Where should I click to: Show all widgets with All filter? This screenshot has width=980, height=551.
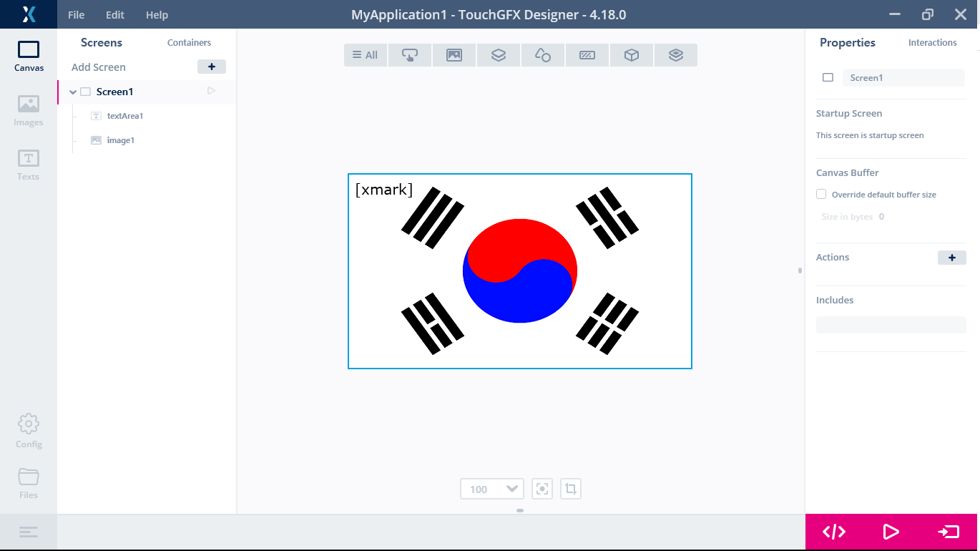tap(366, 55)
